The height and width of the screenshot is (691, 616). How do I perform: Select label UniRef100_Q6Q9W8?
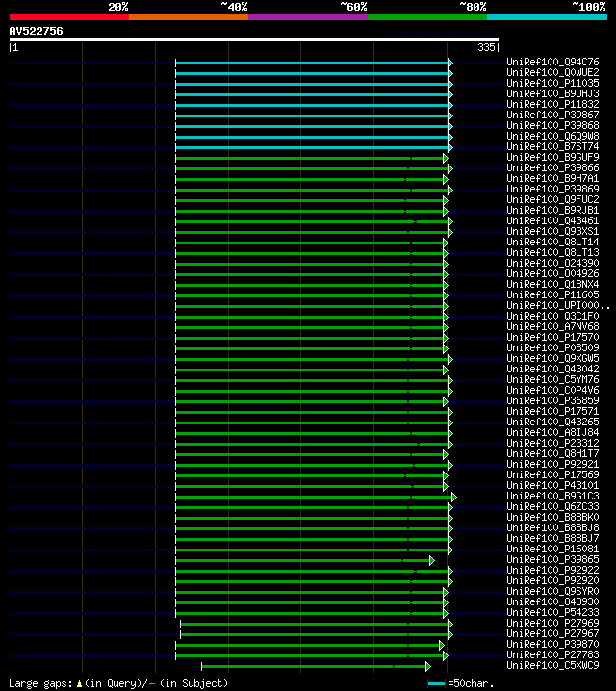tap(552, 136)
